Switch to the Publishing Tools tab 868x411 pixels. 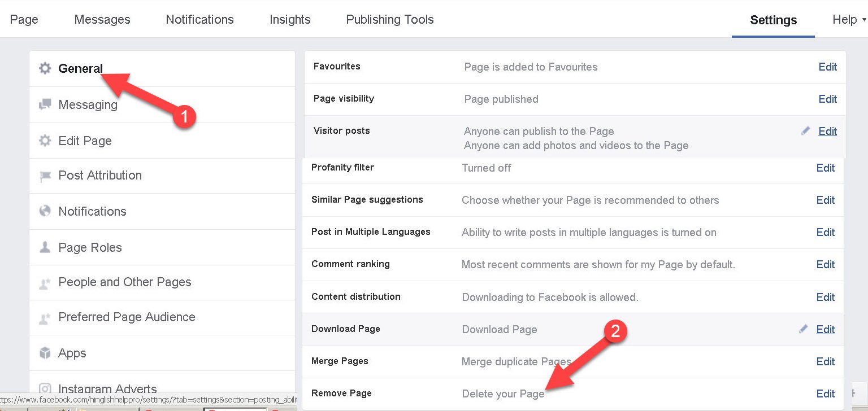(x=389, y=19)
